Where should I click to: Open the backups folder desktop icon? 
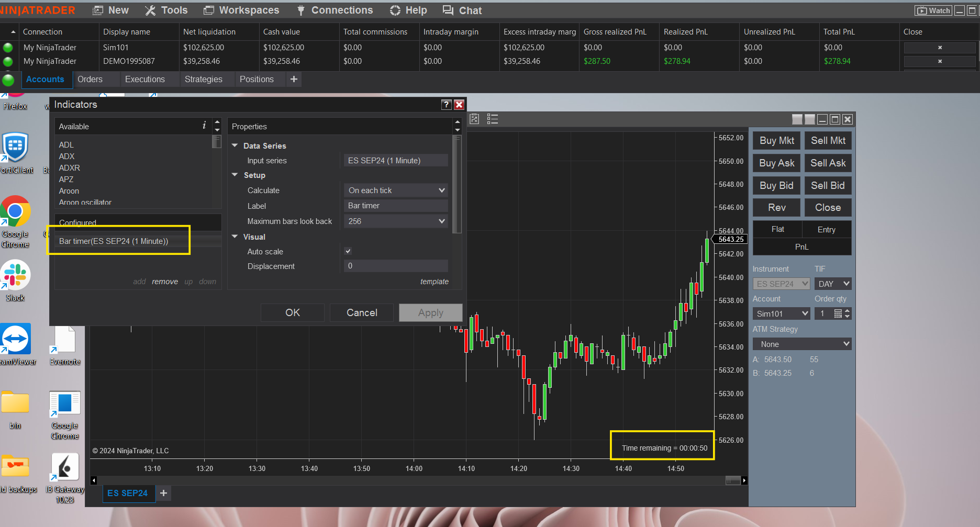17,473
